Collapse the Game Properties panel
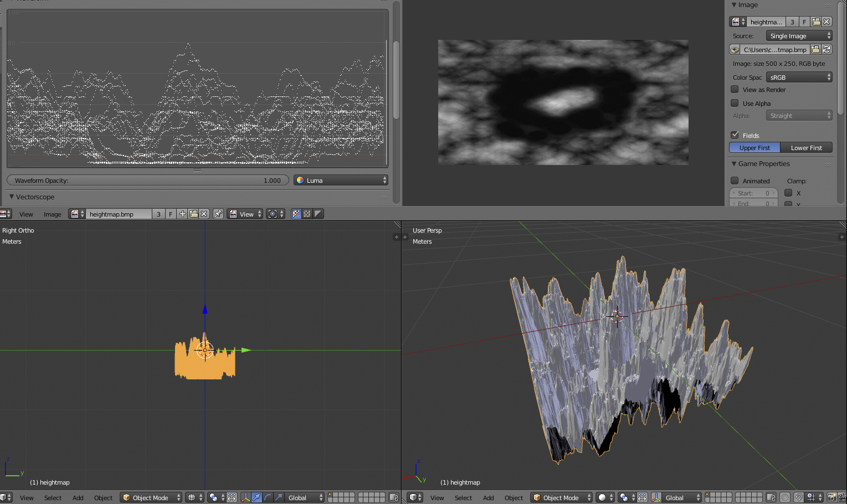 point(734,164)
